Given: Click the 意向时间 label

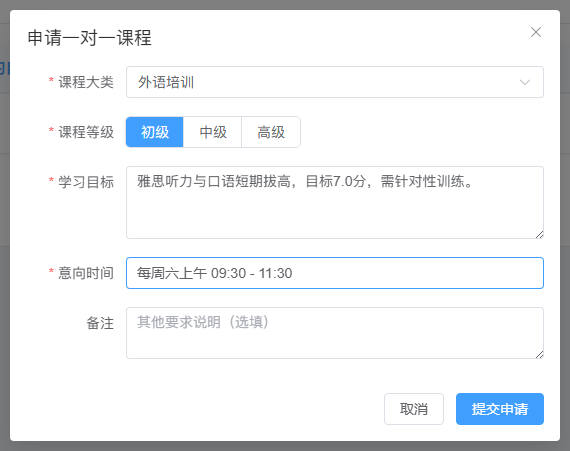Looking at the screenshot, I should (86, 273).
